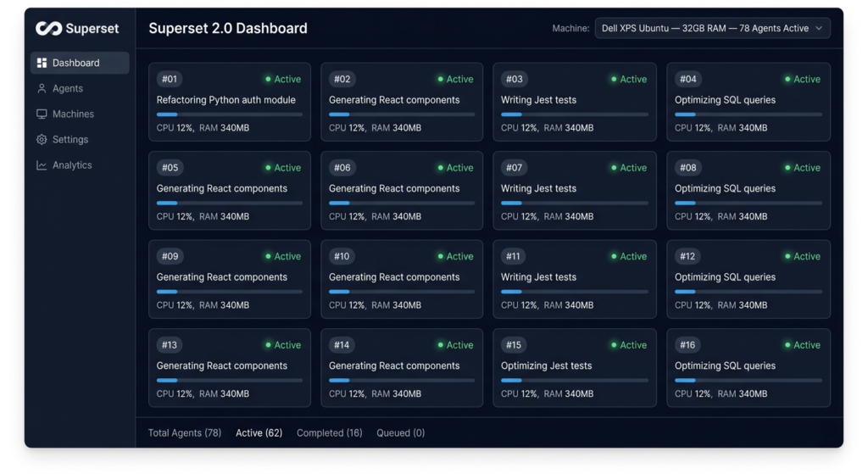The width and height of the screenshot is (868, 474).
Task: Click the #09 agent badge
Action: tap(170, 256)
